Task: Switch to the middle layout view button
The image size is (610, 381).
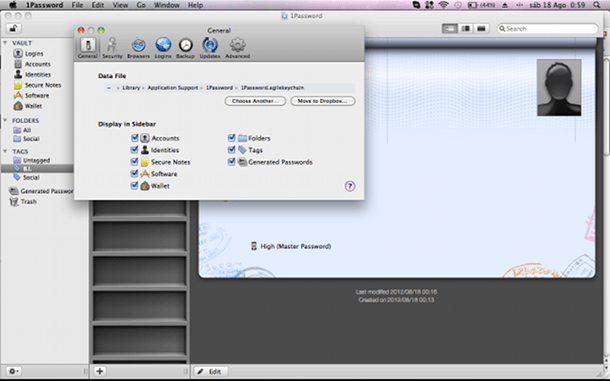Action: [x=466, y=28]
